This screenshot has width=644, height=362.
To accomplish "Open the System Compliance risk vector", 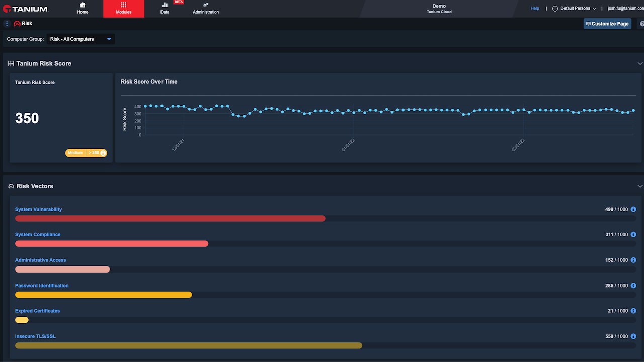I will [x=38, y=235].
